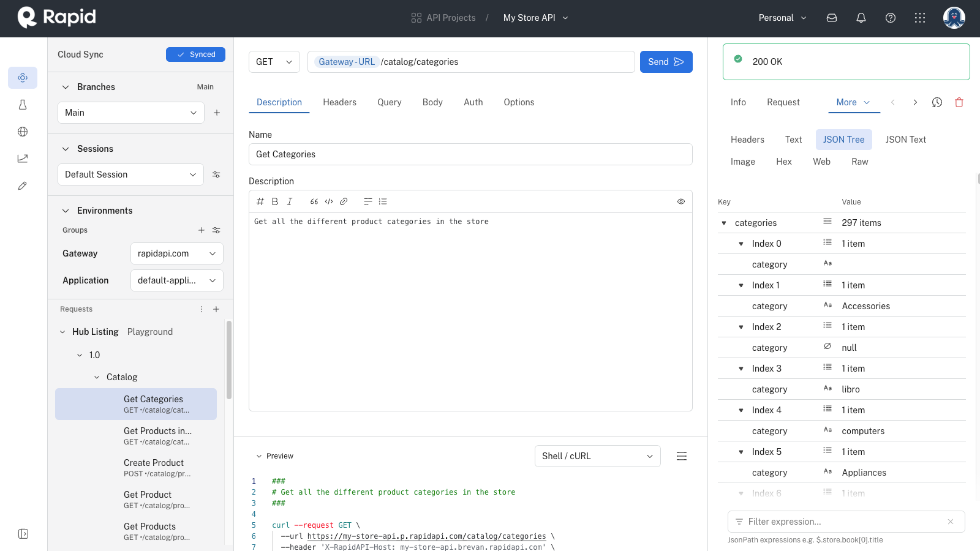Image resolution: width=980 pixels, height=551 pixels.
Task: Open the My Store API project dropdown
Action: click(536, 18)
